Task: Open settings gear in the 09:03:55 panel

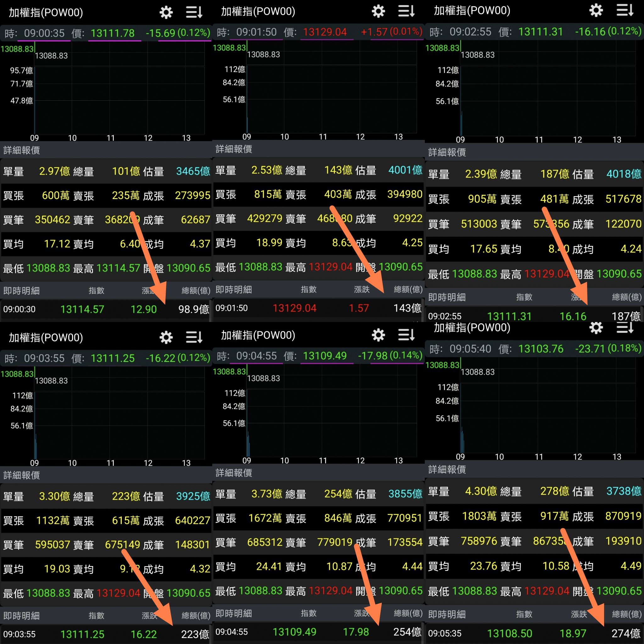Action: [x=166, y=337]
